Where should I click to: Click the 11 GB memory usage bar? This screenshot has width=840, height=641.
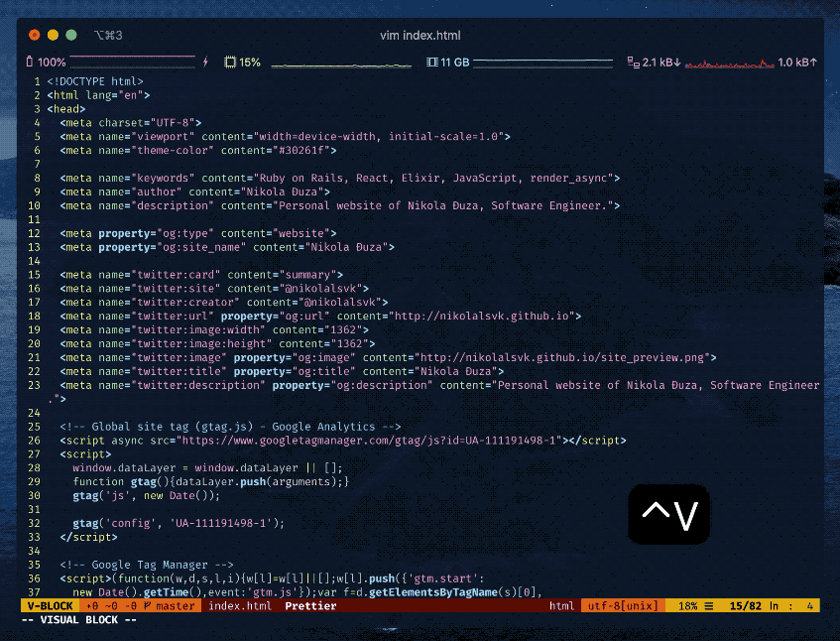tap(542, 63)
